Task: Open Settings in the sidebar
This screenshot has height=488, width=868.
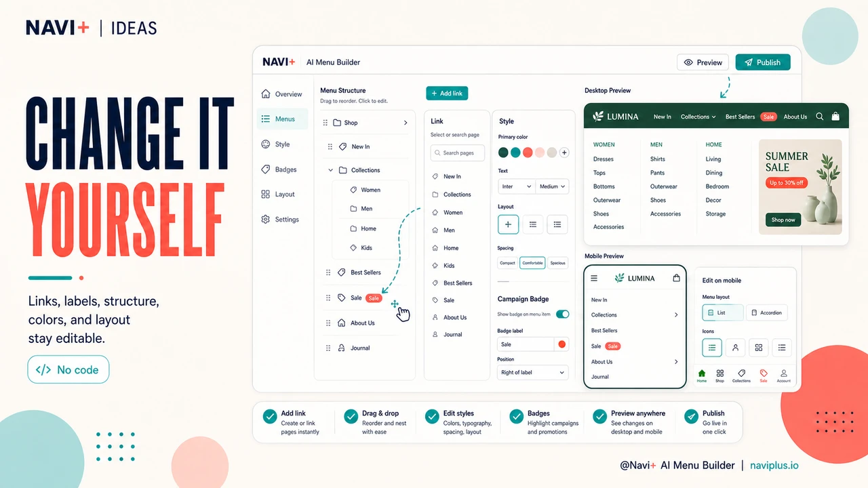Action: (x=282, y=220)
